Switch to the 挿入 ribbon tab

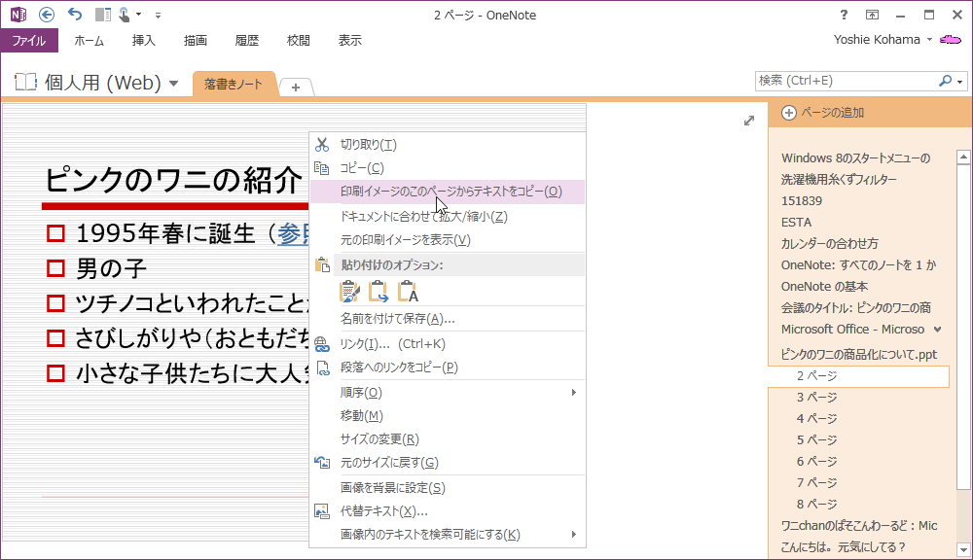143,40
